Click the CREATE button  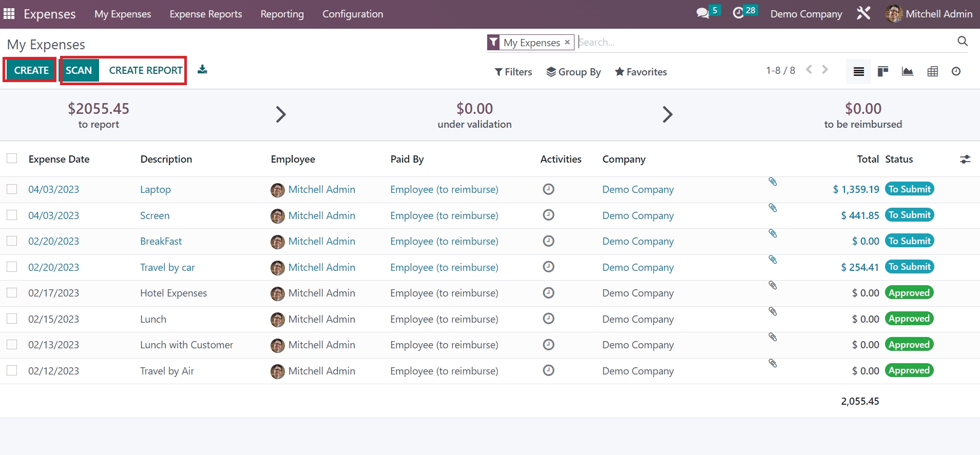[x=31, y=70]
